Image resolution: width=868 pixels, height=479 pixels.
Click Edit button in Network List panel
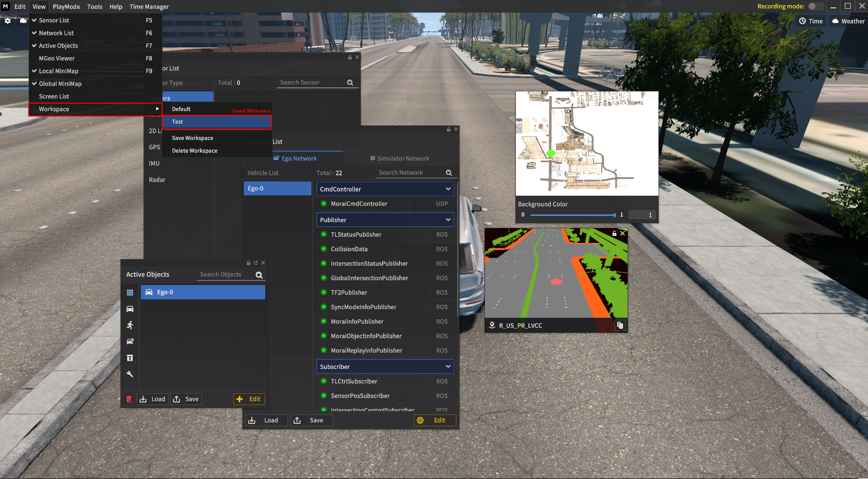coord(434,420)
